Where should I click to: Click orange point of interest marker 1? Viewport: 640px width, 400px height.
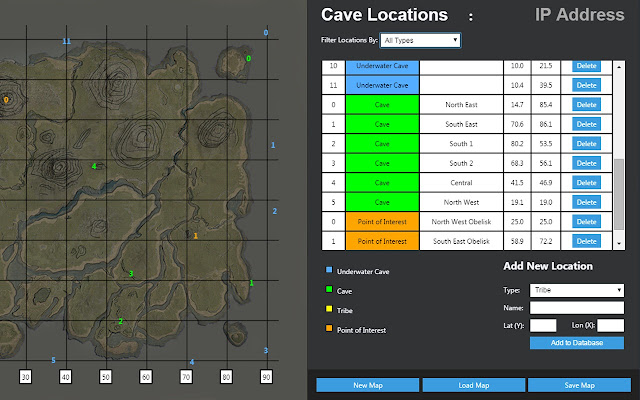click(x=196, y=236)
